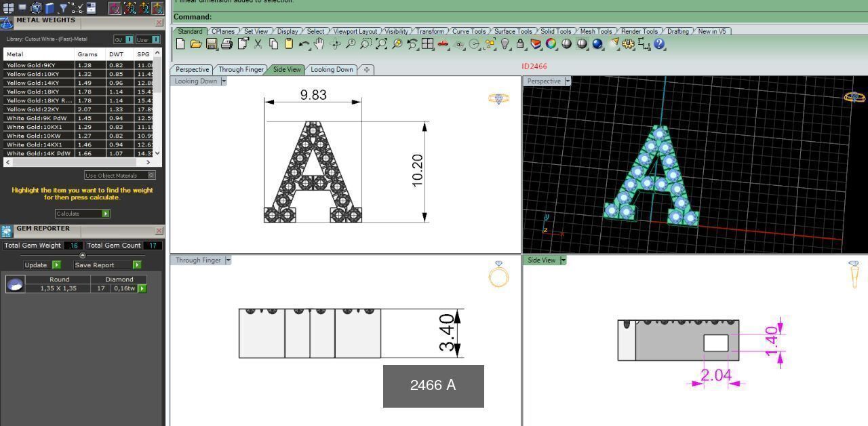The height and width of the screenshot is (426, 868).
Task: Click the Metal Weights scale icon
Action: coord(7,22)
